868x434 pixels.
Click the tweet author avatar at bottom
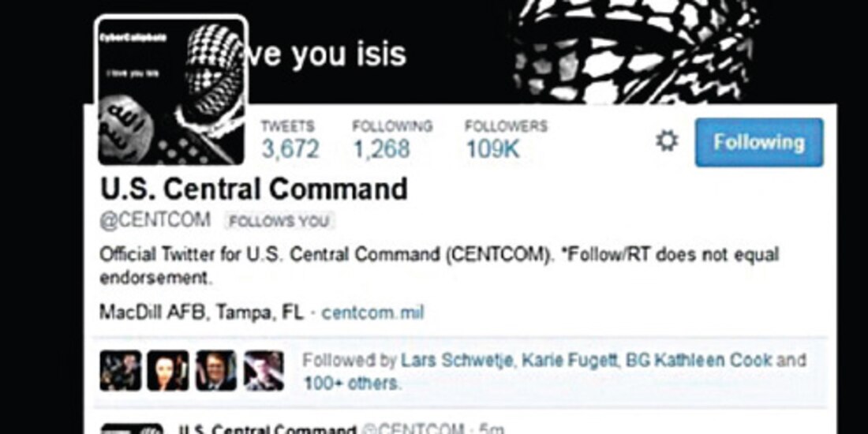pos(132,428)
